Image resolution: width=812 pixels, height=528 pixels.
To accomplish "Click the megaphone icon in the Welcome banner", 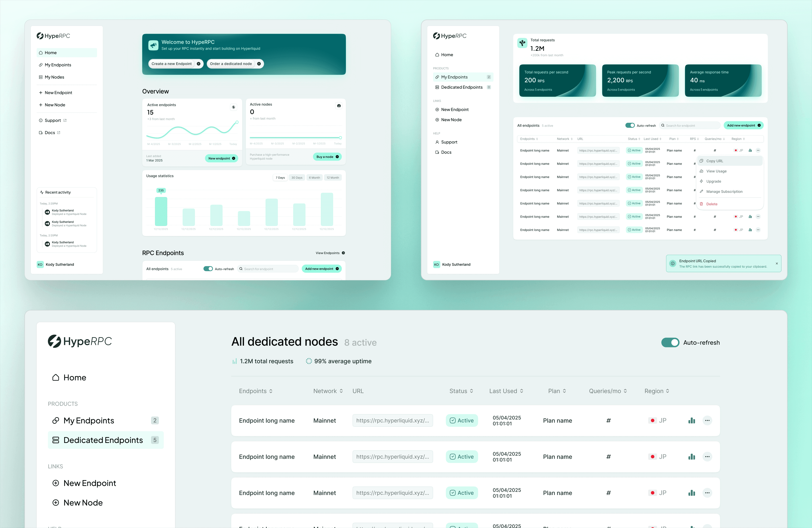I will point(154,45).
